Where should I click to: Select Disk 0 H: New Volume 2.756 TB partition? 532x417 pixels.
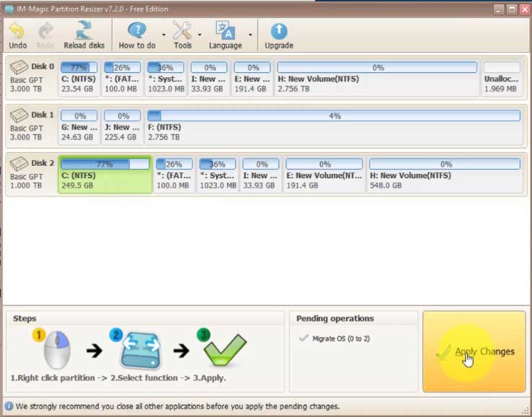(x=377, y=78)
